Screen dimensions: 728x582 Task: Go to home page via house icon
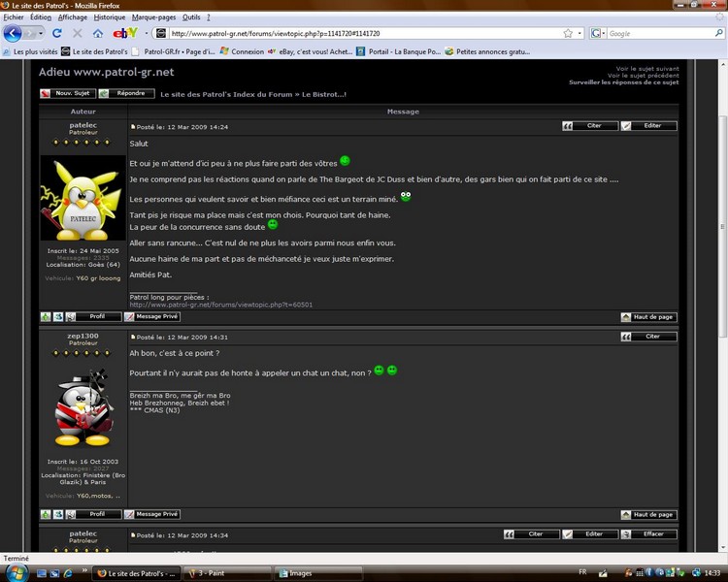(x=97, y=33)
